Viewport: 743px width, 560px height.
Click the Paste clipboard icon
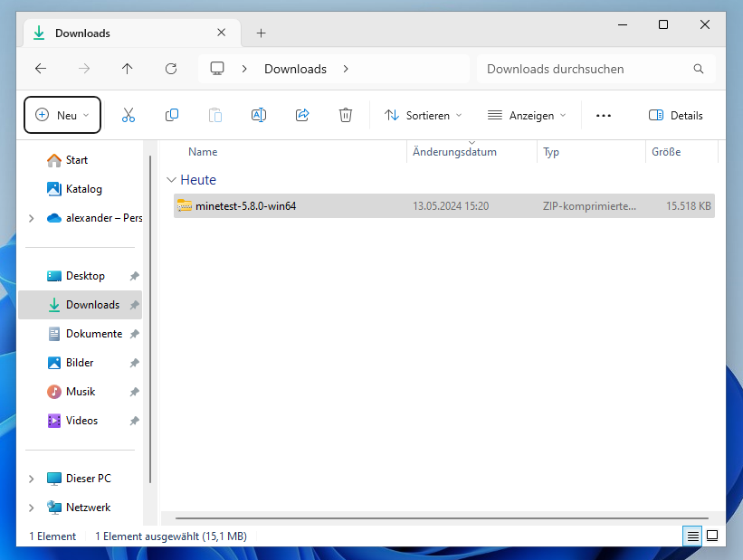coord(215,115)
